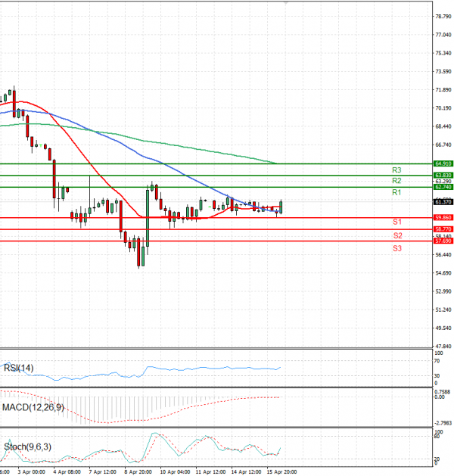Click the 77.040 price axis value
Viewport: 454px width, 476px height.
(x=443, y=35)
